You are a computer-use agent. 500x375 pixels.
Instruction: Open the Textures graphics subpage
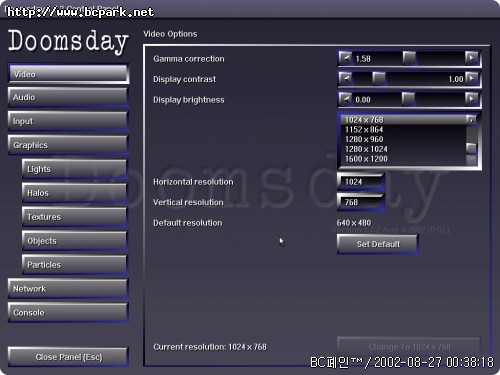(x=75, y=217)
